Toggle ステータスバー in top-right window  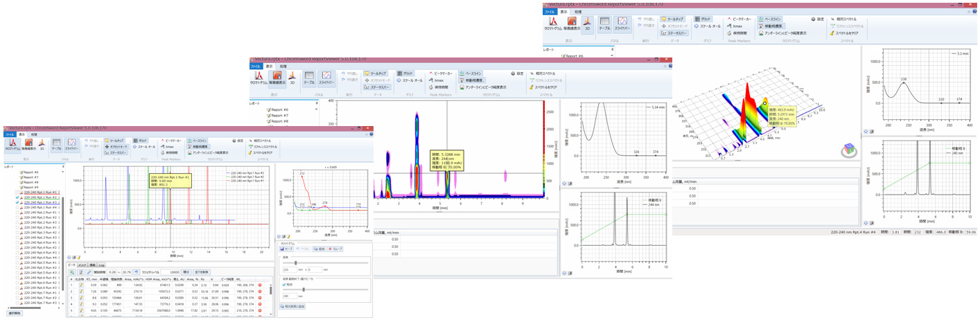pos(674,33)
